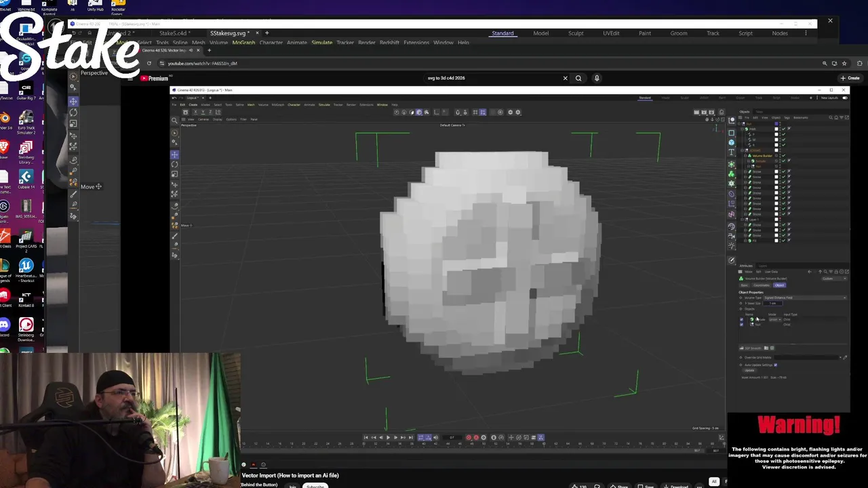Screen dimensions: 868x488
Task: Open the Euro Truck Simulator 2 desktop icon
Action: point(26,122)
